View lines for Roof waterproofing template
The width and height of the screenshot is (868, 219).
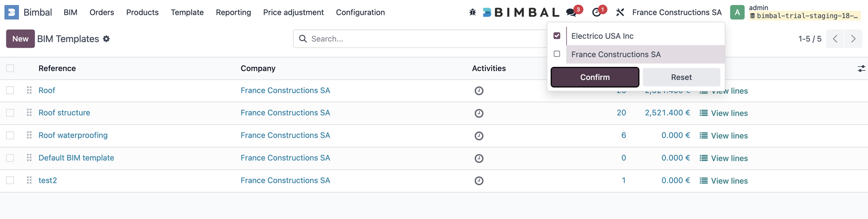pyautogui.click(x=724, y=136)
